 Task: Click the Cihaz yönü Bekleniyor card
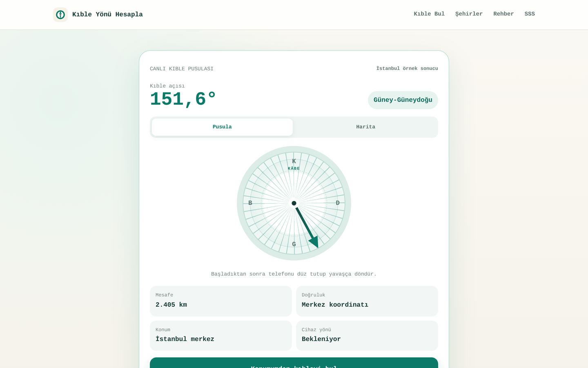[x=367, y=336]
